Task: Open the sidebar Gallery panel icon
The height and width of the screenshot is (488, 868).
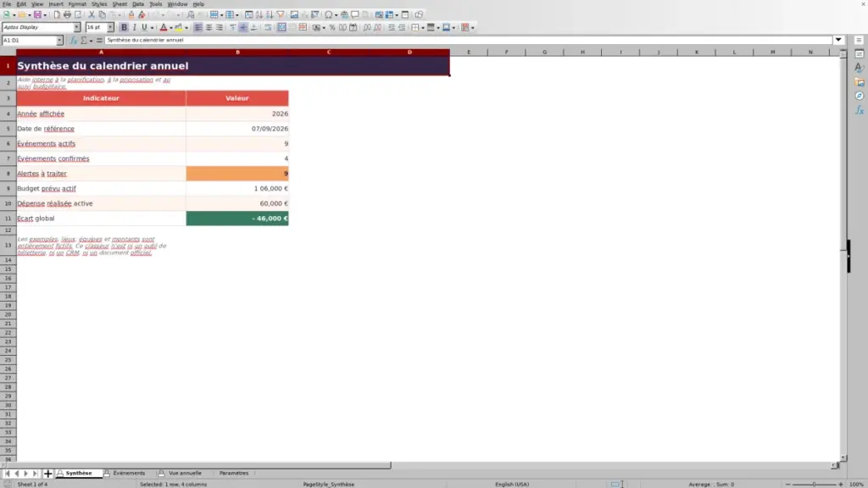Action: pos(860,82)
